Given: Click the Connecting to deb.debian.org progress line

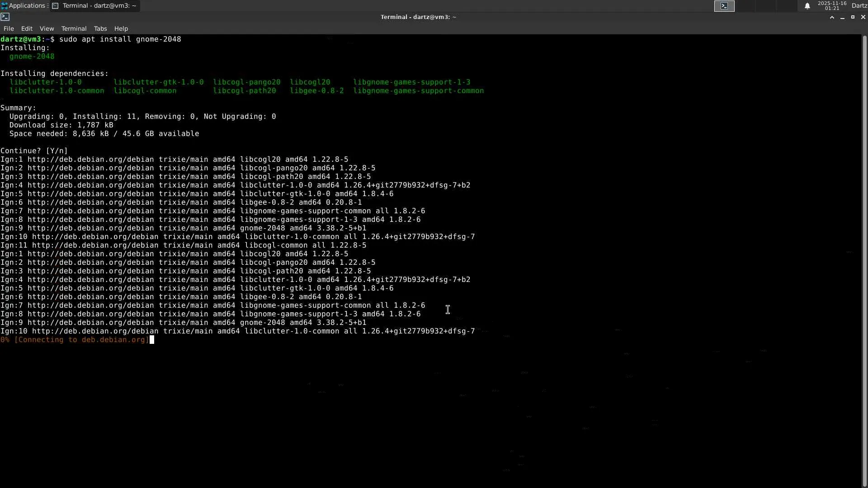Looking at the screenshot, I should [75, 340].
